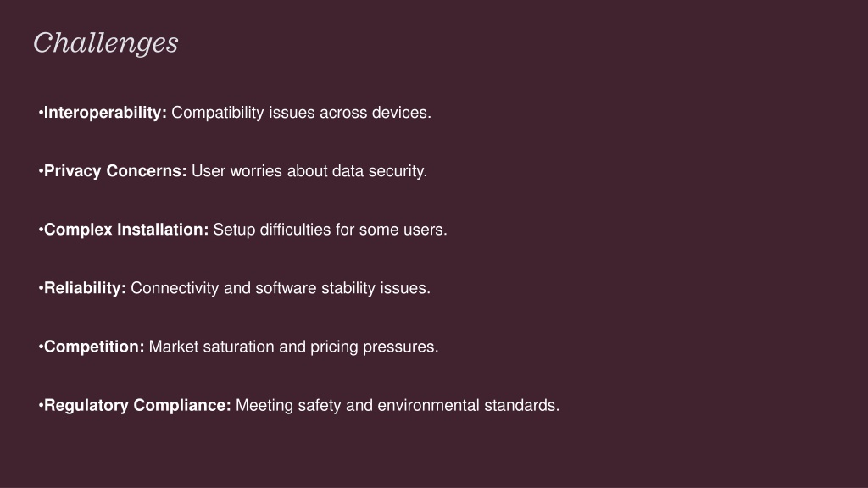Click the bullet before Interoperability
The height and width of the screenshot is (488, 868).
coord(41,113)
